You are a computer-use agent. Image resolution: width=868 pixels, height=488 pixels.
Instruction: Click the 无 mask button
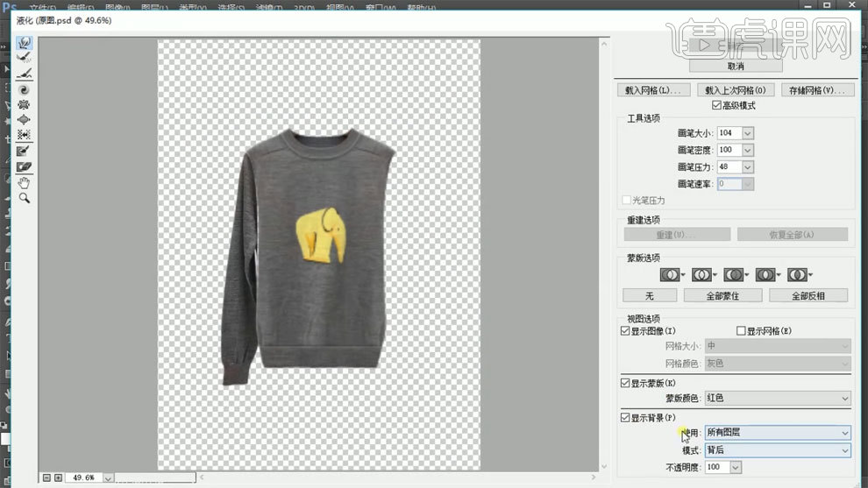pos(650,296)
